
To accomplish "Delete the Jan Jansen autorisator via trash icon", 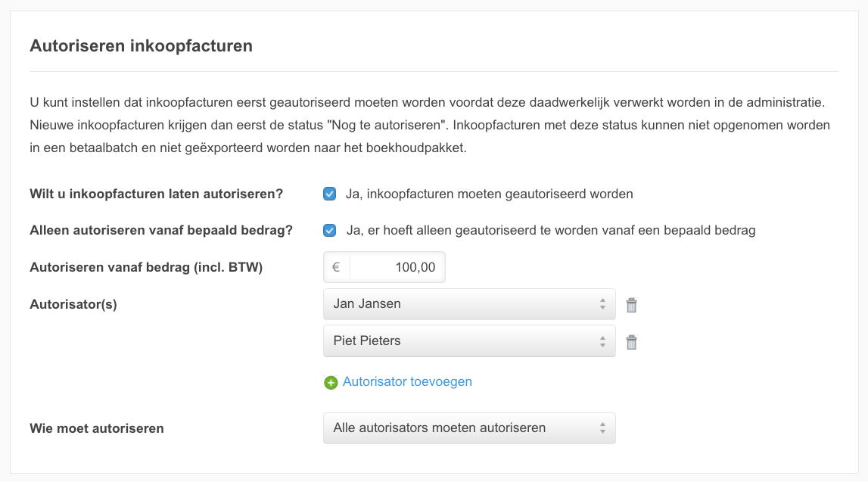I will pos(632,305).
